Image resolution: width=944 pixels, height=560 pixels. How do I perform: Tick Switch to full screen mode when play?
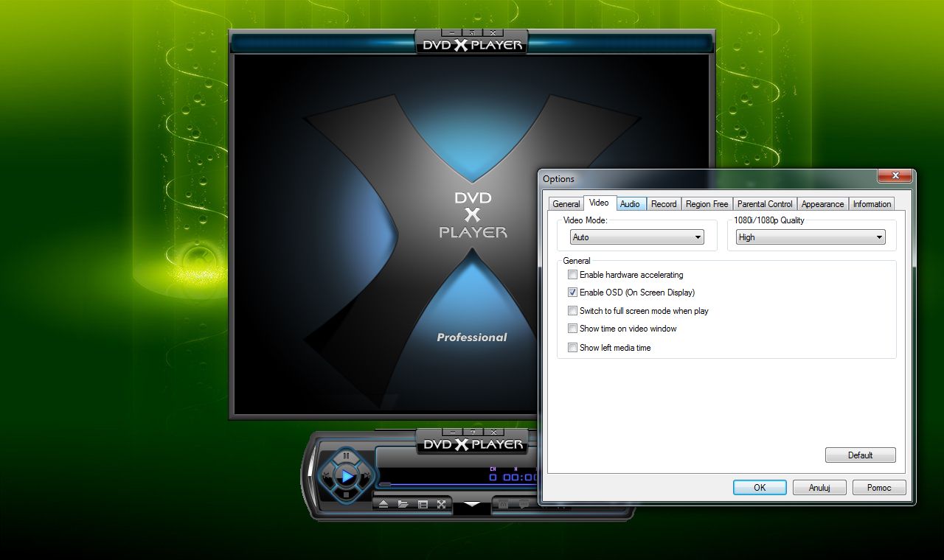(x=572, y=311)
